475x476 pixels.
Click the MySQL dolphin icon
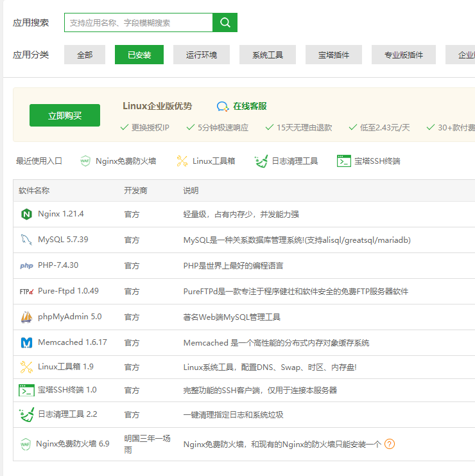pyautogui.click(x=26, y=240)
